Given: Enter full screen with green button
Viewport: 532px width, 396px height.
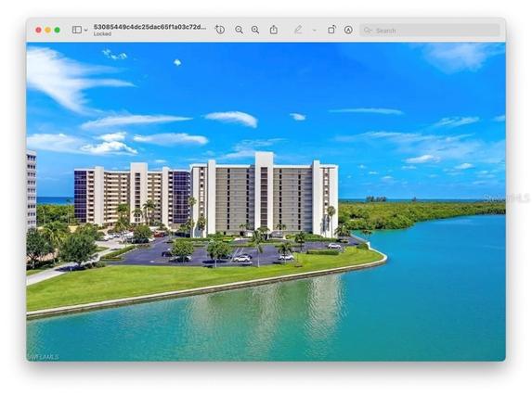Looking at the screenshot, I should coord(58,31).
